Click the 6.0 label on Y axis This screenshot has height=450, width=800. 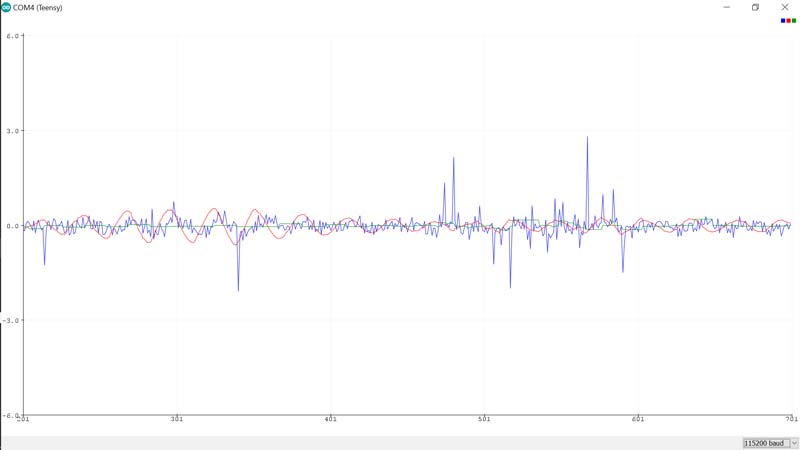(13, 36)
